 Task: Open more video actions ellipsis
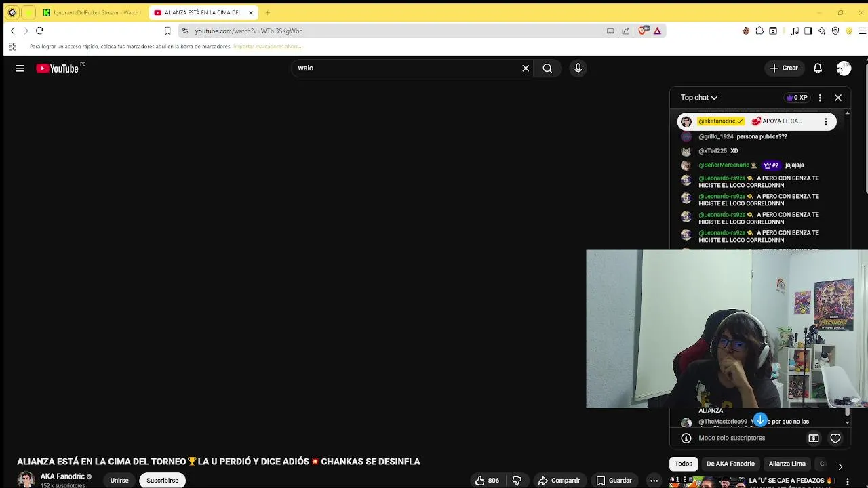654,481
